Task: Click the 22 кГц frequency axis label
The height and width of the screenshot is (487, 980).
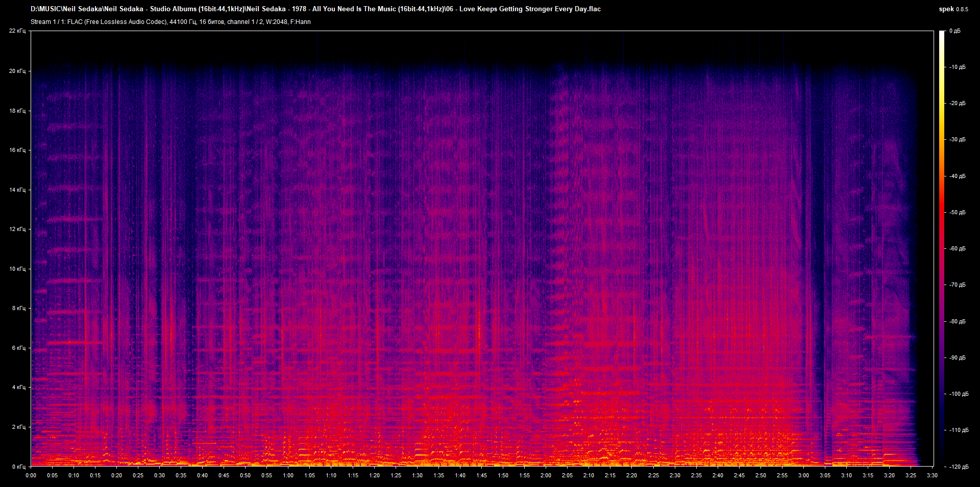Action: pyautogui.click(x=17, y=31)
